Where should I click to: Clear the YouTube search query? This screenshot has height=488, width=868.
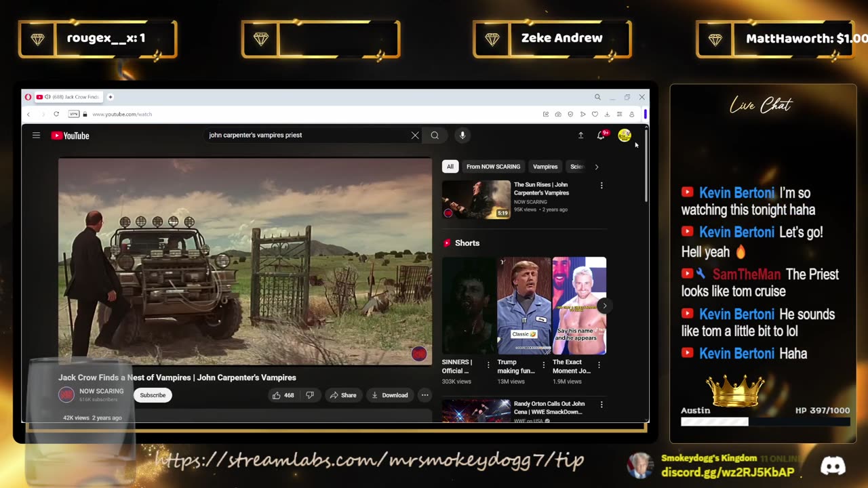[x=415, y=136]
